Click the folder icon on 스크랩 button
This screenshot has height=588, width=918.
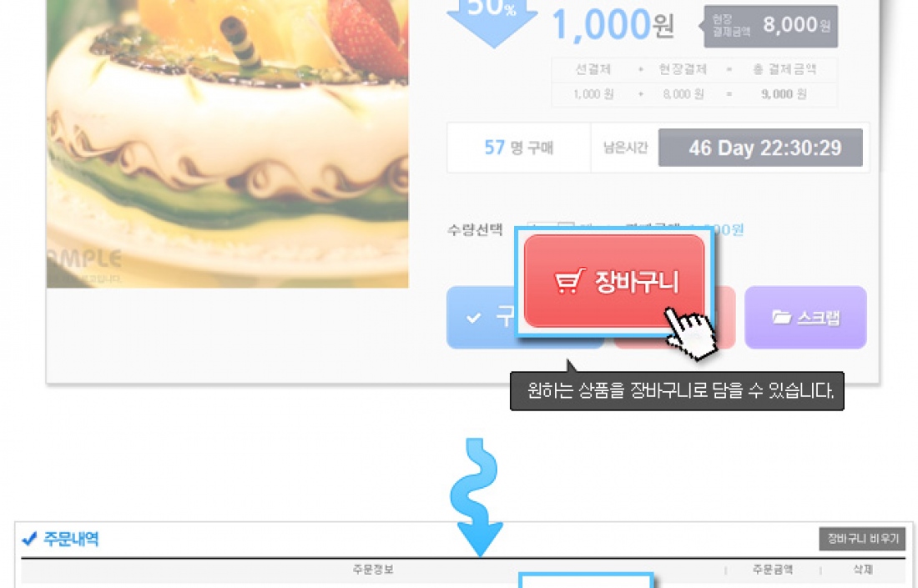click(782, 317)
